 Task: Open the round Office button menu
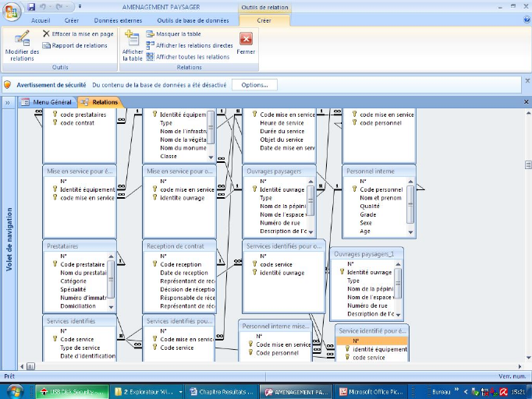point(12,11)
